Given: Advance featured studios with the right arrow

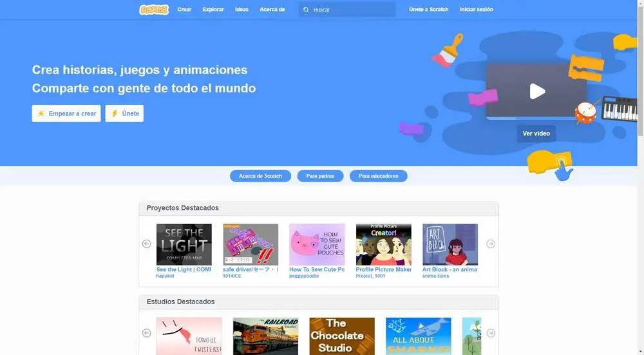Looking at the screenshot, I should (x=491, y=333).
